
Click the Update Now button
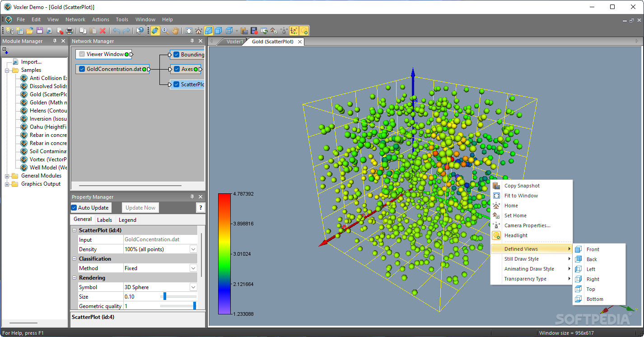[x=140, y=208]
